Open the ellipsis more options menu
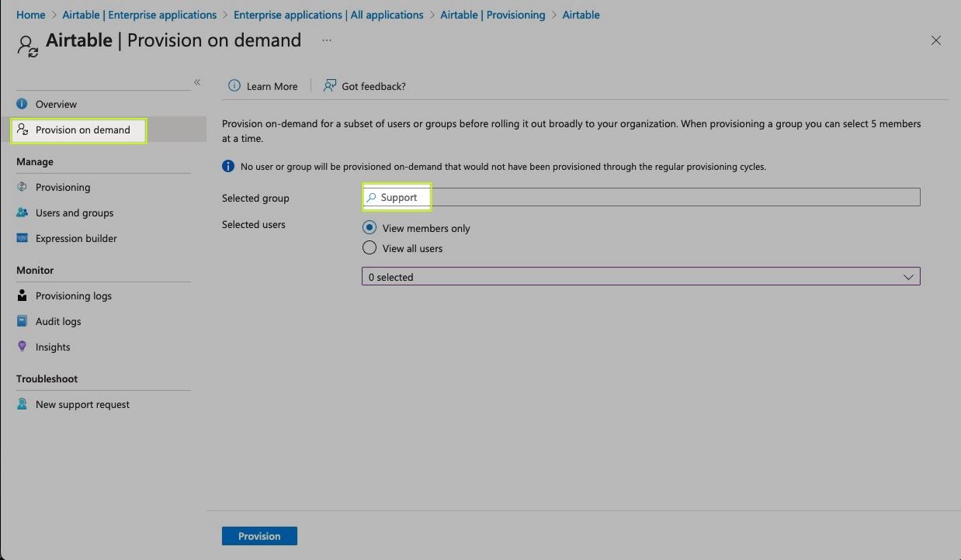The height and width of the screenshot is (560, 961). pos(327,40)
